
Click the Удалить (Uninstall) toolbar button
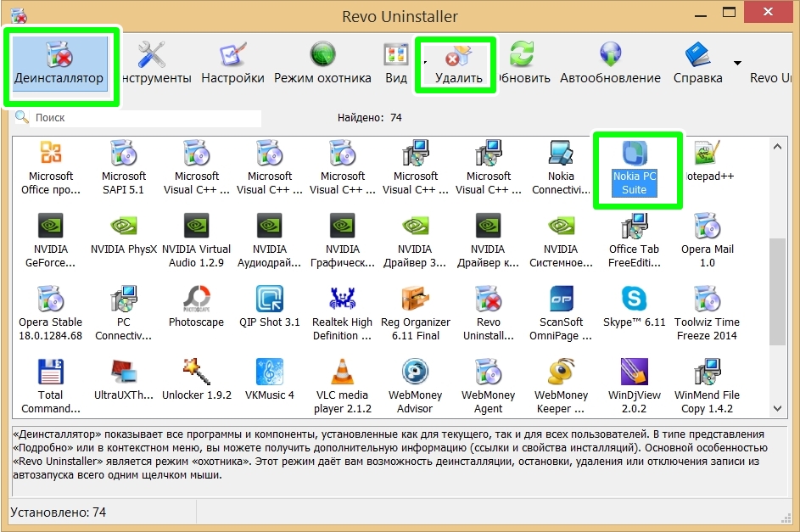458,64
